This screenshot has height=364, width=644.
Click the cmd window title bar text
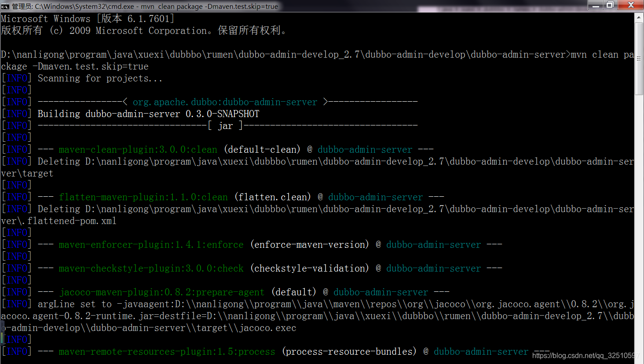tap(145, 6)
